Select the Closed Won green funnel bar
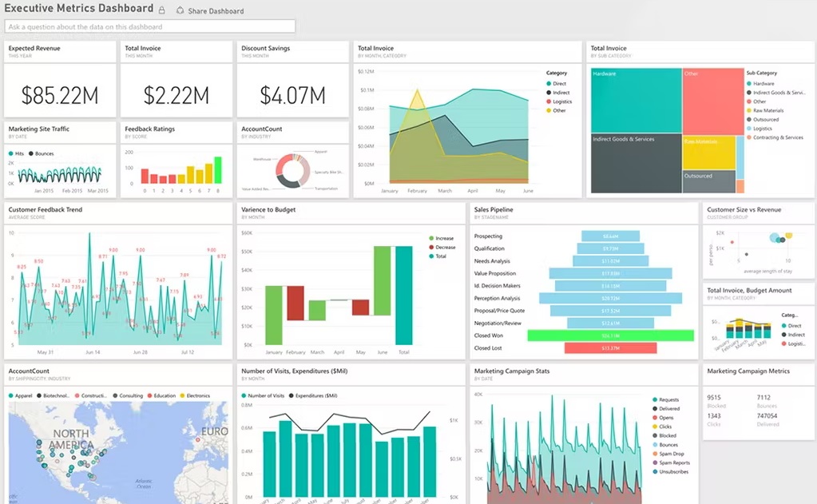Viewport: 817px width, 504px height. [610, 335]
